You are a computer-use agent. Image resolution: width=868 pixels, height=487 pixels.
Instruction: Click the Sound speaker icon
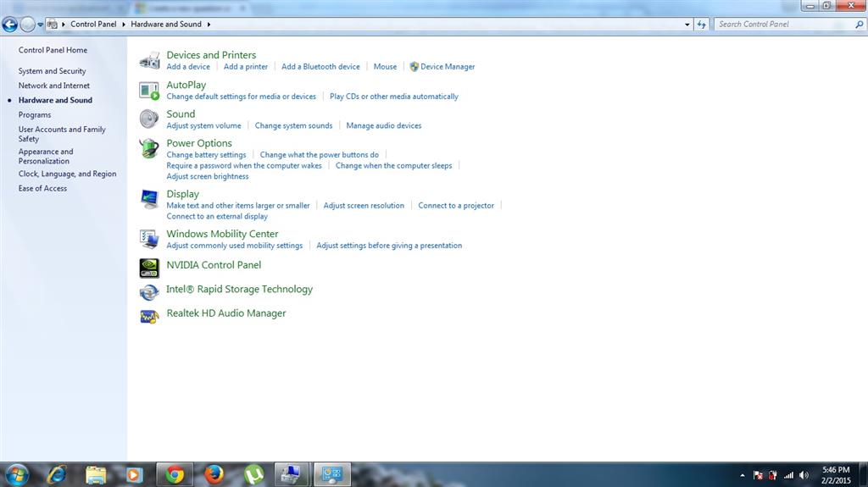(149, 119)
